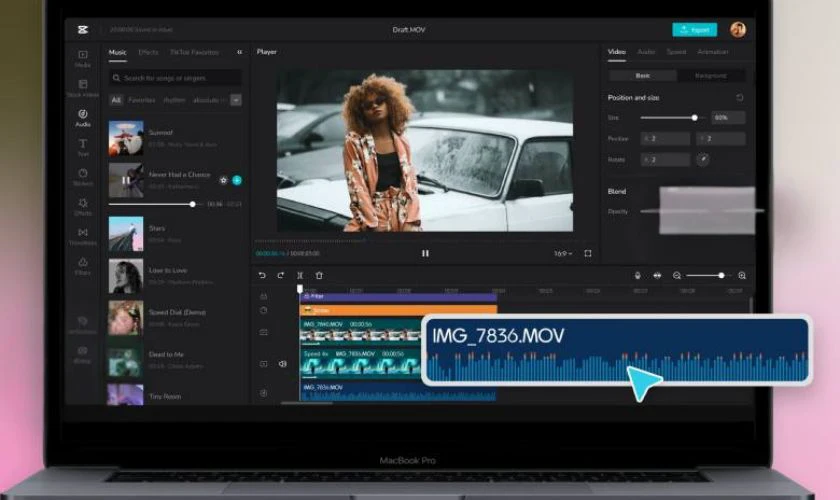The image size is (840, 500).
Task: Click the IMG_7840 video track icon
Action: (x=264, y=332)
